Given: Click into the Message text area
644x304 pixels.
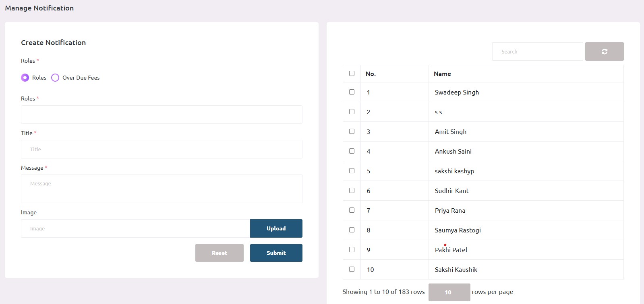Looking at the screenshot, I should tap(162, 189).
